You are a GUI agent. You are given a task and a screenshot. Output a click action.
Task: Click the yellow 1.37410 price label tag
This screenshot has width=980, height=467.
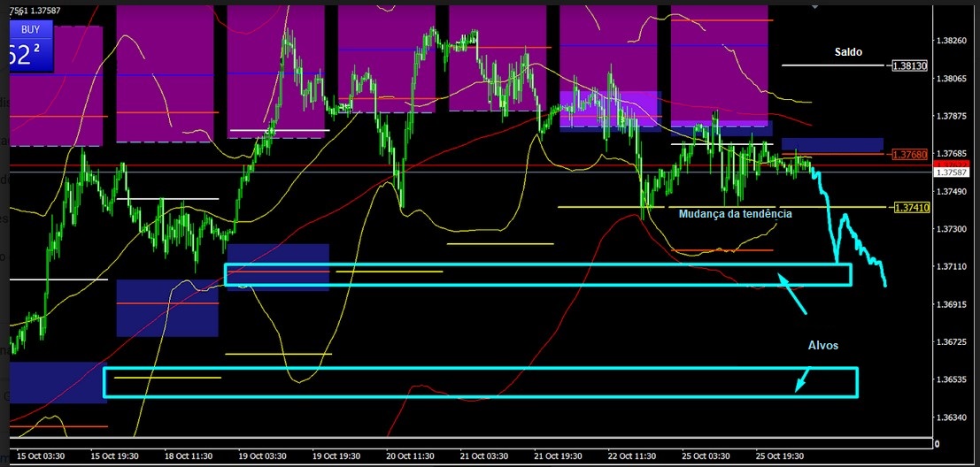[911, 207]
